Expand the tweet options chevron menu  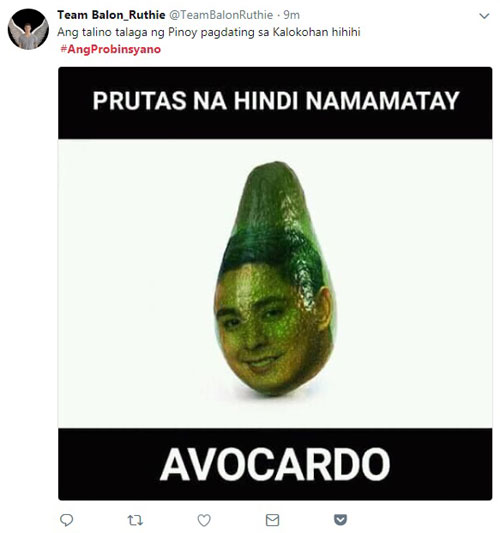484,16
